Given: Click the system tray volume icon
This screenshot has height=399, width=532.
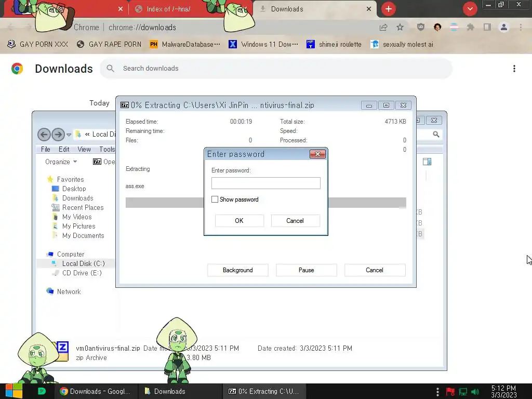Looking at the screenshot, I should coord(475,392).
